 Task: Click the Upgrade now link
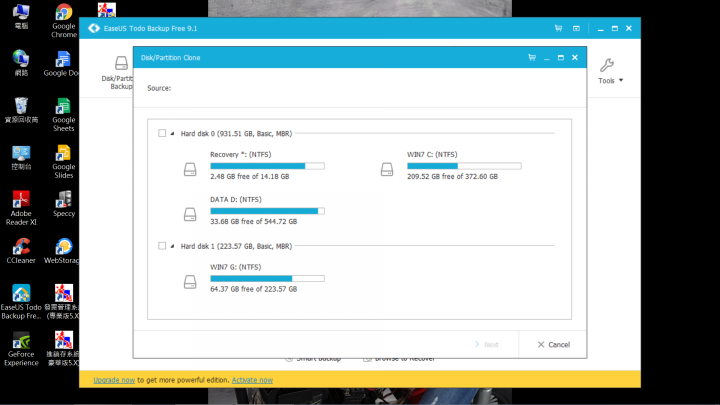(x=114, y=380)
